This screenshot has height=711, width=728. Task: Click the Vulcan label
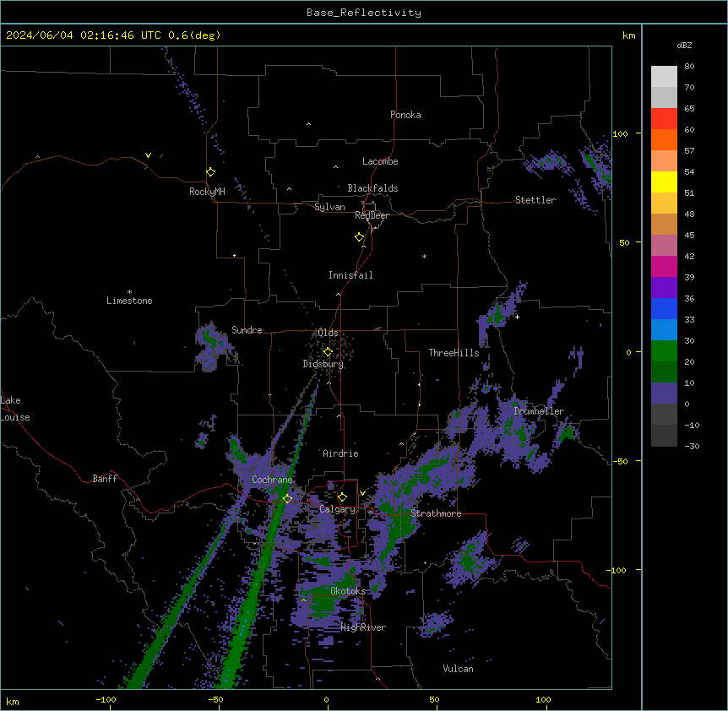458,669
